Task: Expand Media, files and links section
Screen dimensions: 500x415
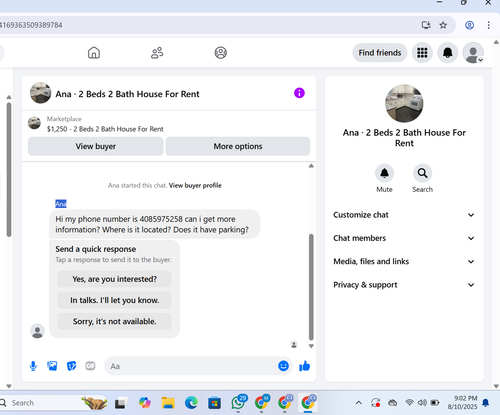Action: click(x=404, y=262)
